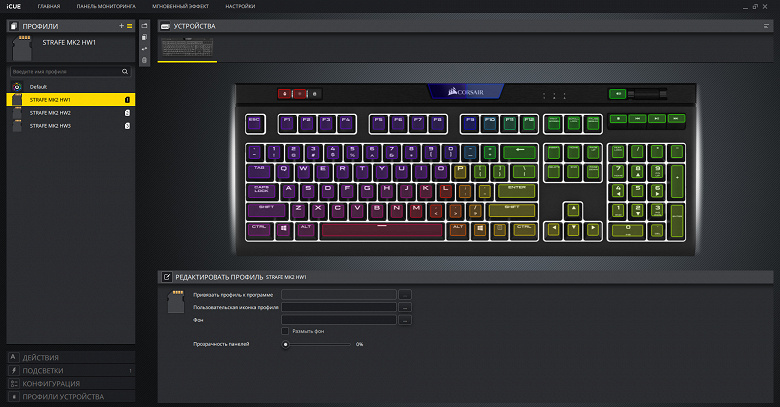Select the red spacebar key
This screenshot has height=407, width=780.
pyautogui.click(x=382, y=229)
